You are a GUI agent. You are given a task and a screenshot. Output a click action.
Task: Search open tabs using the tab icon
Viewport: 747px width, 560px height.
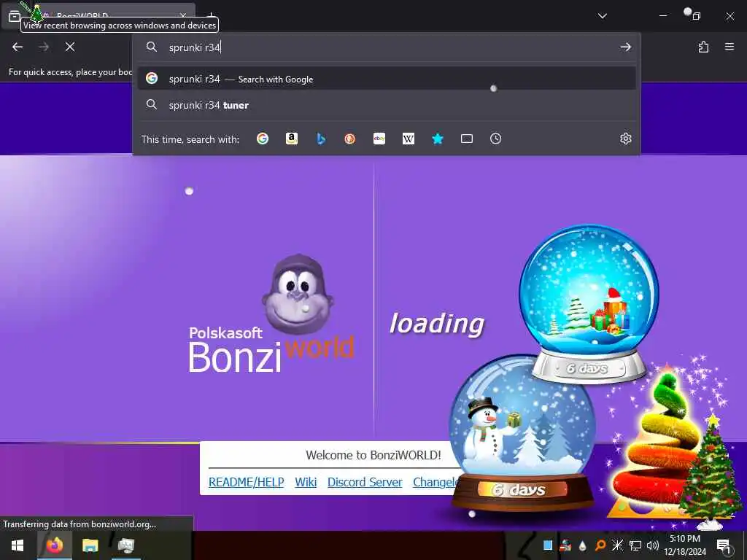467,139
